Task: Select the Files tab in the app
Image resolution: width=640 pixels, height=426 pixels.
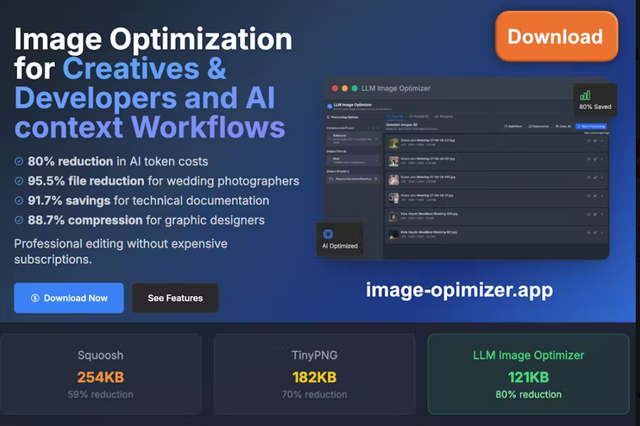Action: [395, 116]
